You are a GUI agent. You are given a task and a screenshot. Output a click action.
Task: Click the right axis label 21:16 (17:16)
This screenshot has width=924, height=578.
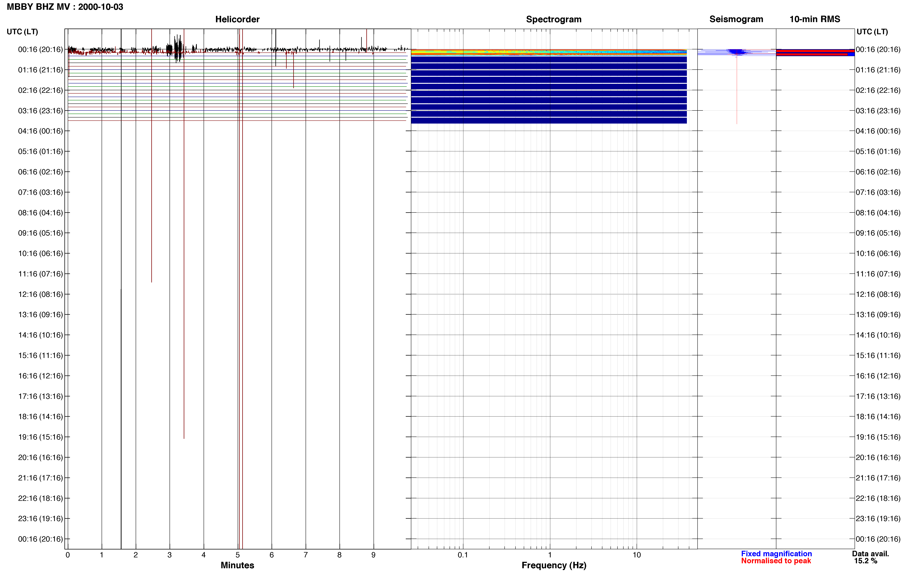click(x=878, y=478)
